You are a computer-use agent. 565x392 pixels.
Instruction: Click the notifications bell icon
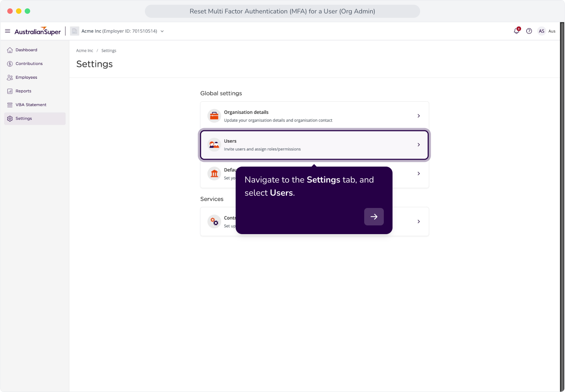click(517, 31)
